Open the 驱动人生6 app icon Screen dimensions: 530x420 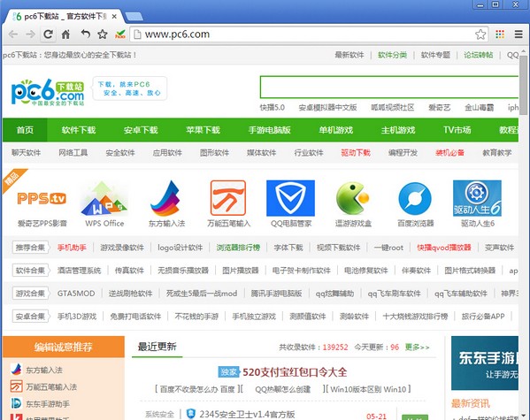(477, 198)
